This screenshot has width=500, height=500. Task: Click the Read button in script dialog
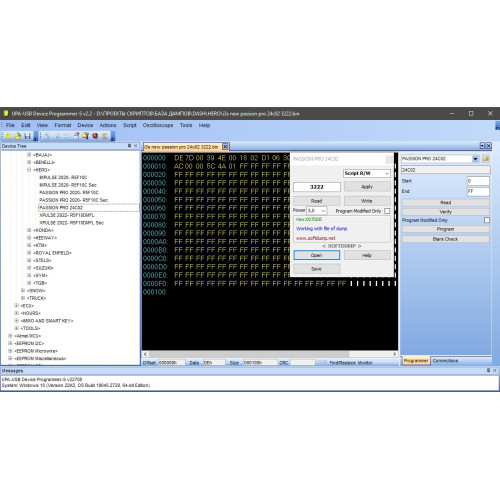(316, 201)
